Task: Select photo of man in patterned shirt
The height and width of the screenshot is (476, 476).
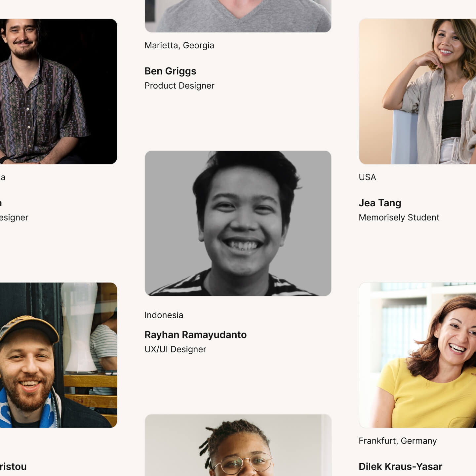Action: [58, 91]
